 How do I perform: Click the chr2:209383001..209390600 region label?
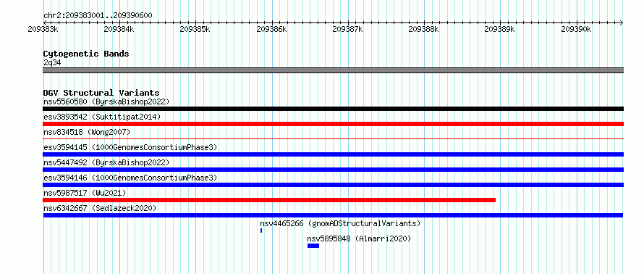pyautogui.click(x=98, y=16)
